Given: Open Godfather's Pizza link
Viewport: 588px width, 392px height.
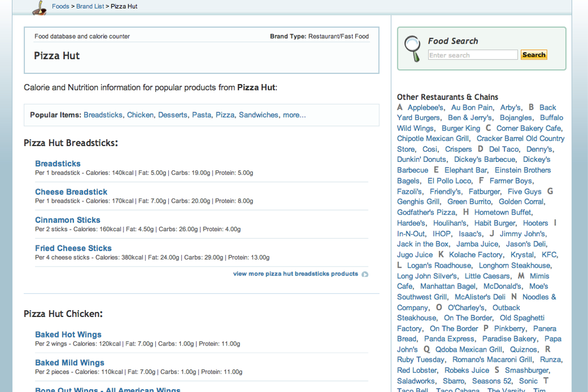Looking at the screenshot, I should 426,212.
